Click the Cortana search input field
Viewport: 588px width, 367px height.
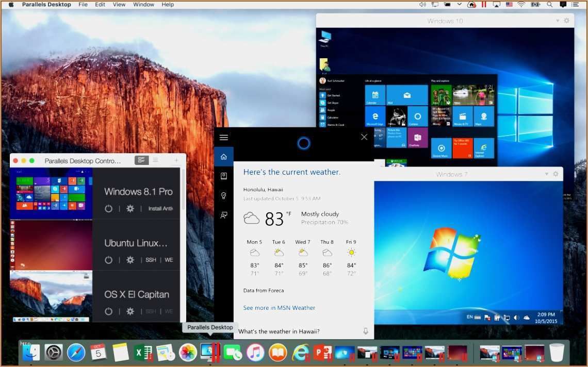(x=304, y=331)
